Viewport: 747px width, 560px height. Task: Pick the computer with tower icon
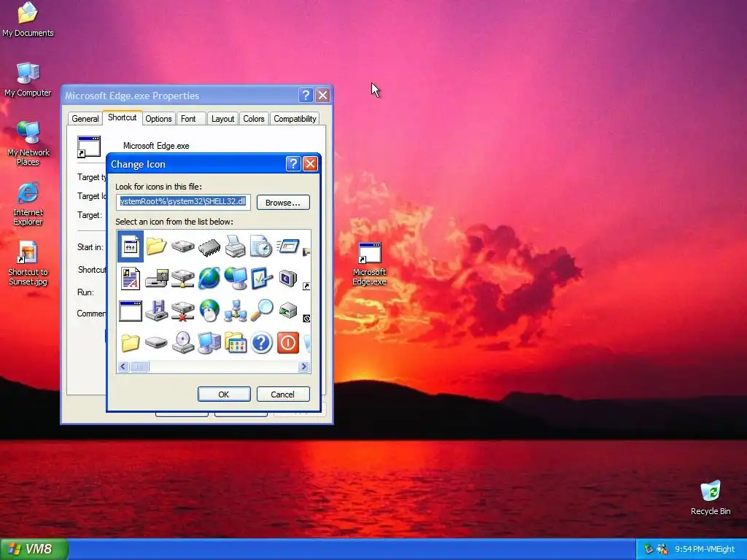(x=209, y=343)
